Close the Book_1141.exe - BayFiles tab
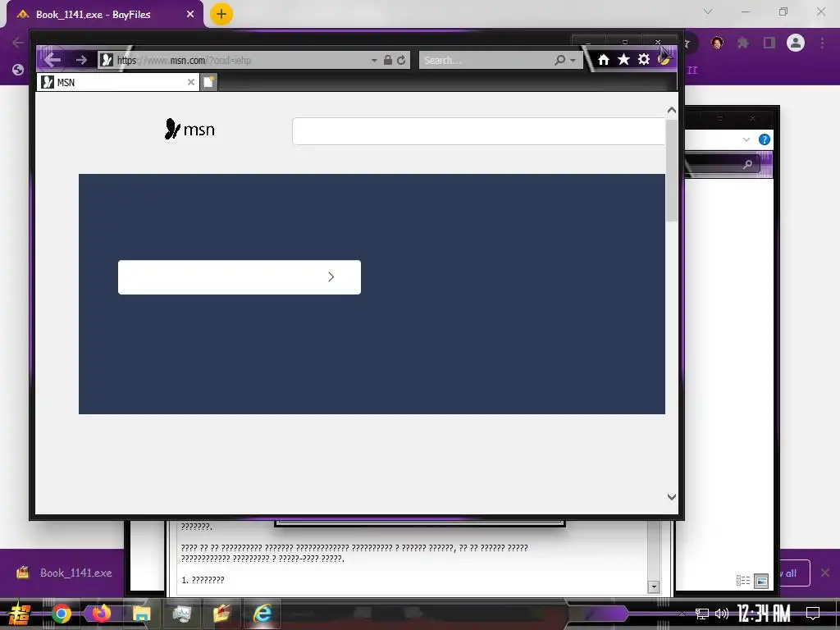Image resolution: width=840 pixels, height=630 pixels. (x=190, y=15)
